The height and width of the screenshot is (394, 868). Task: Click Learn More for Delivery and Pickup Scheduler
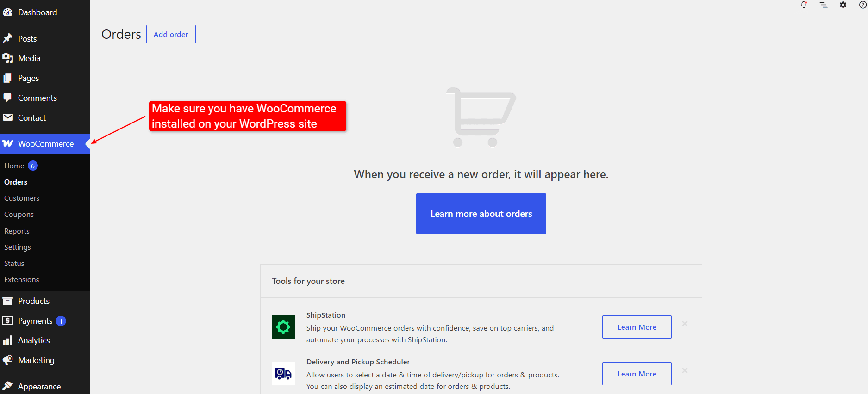click(637, 374)
